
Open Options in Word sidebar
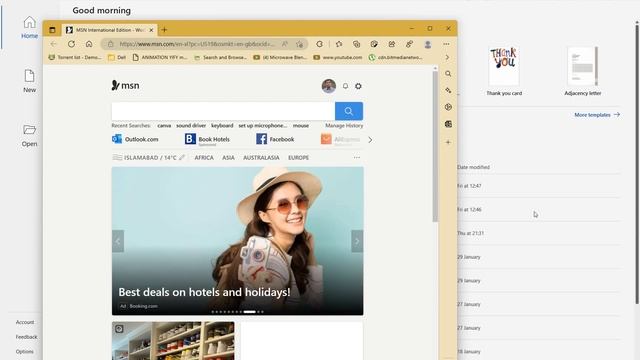(25, 351)
